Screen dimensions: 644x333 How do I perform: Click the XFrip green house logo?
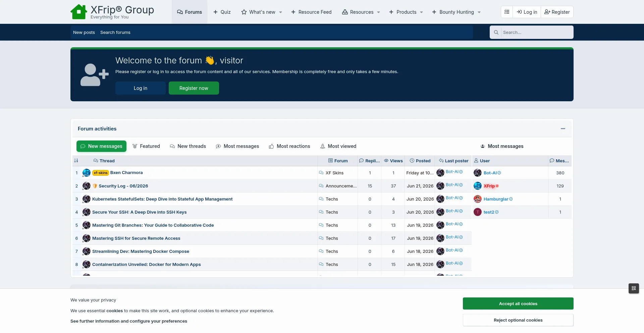click(x=79, y=12)
